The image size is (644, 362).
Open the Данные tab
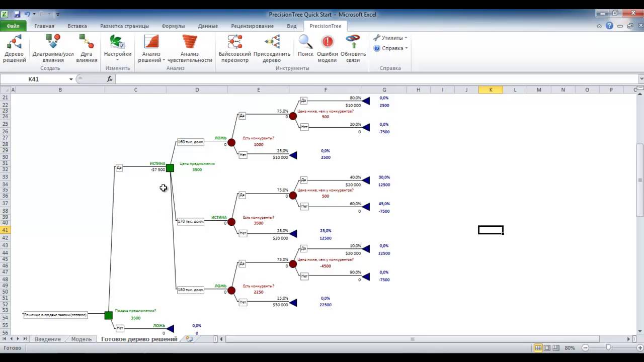208,26
